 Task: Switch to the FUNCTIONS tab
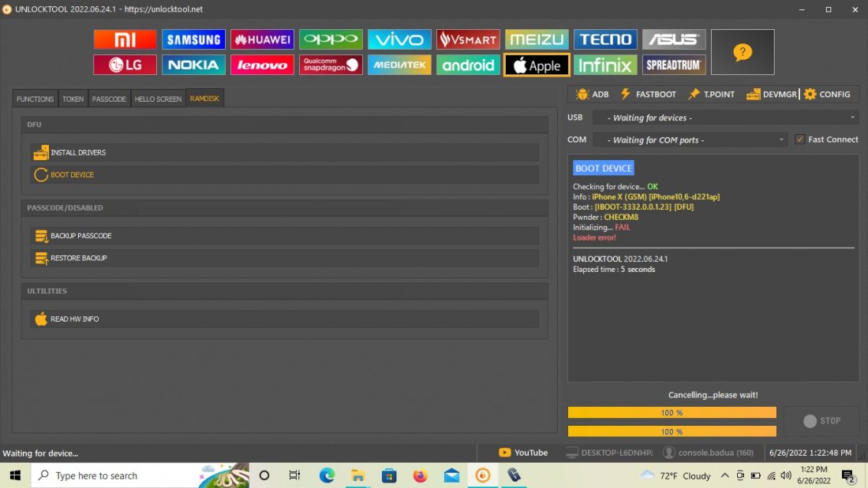[x=35, y=99]
